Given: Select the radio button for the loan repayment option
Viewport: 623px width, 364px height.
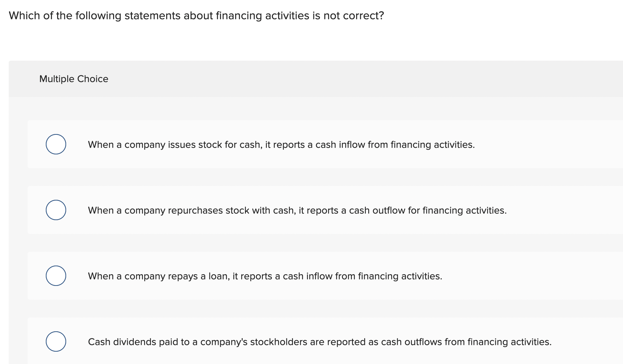Looking at the screenshot, I should 56,276.
